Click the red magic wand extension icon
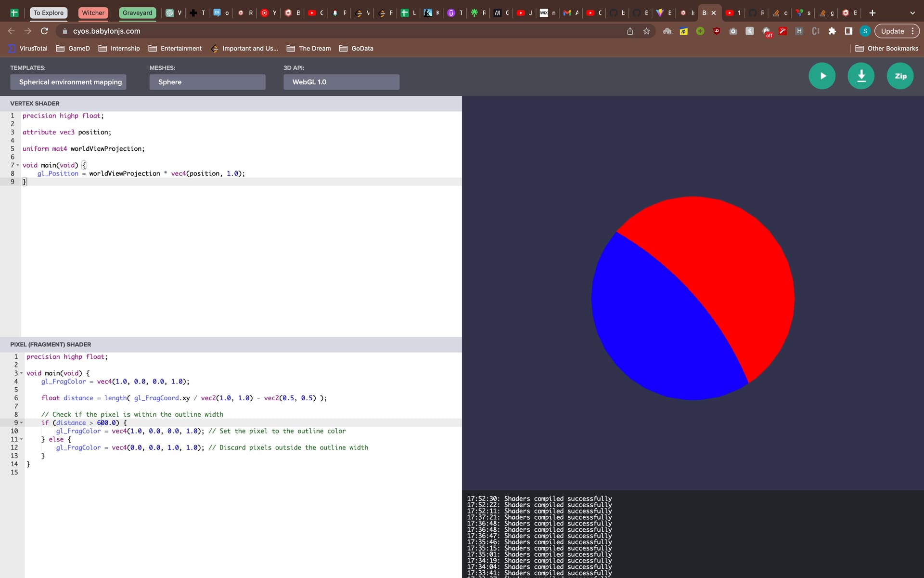The height and width of the screenshot is (578, 924). tap(783, 31)
